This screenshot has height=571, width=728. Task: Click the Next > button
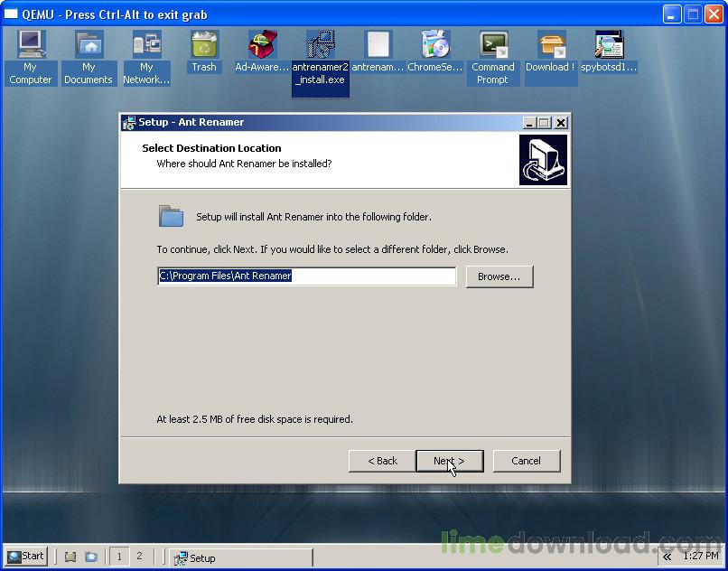450,461
